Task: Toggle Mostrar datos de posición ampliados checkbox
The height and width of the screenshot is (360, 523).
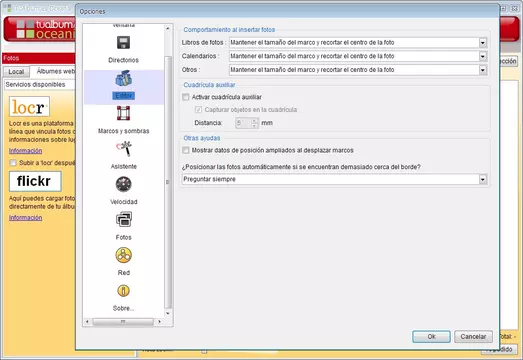Action: (x=186, y=150)
